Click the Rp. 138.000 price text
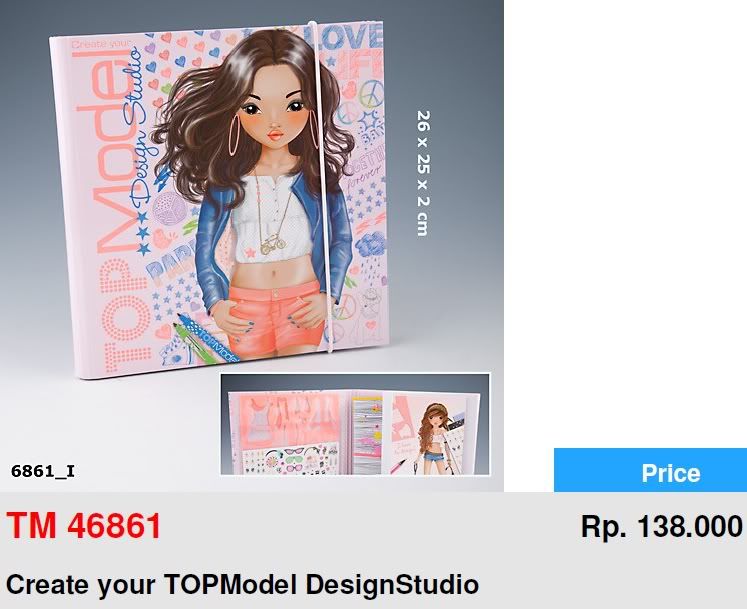 662,527
